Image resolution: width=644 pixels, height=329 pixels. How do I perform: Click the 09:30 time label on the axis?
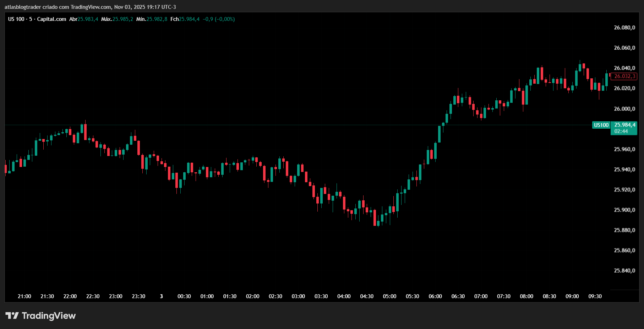[x=596, y=296]
